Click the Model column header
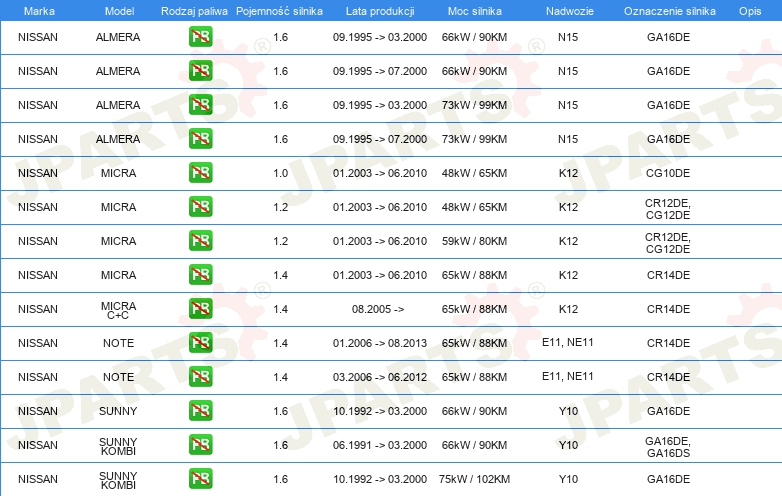This screenshot has width=782, height=496. tap(118, 10)
